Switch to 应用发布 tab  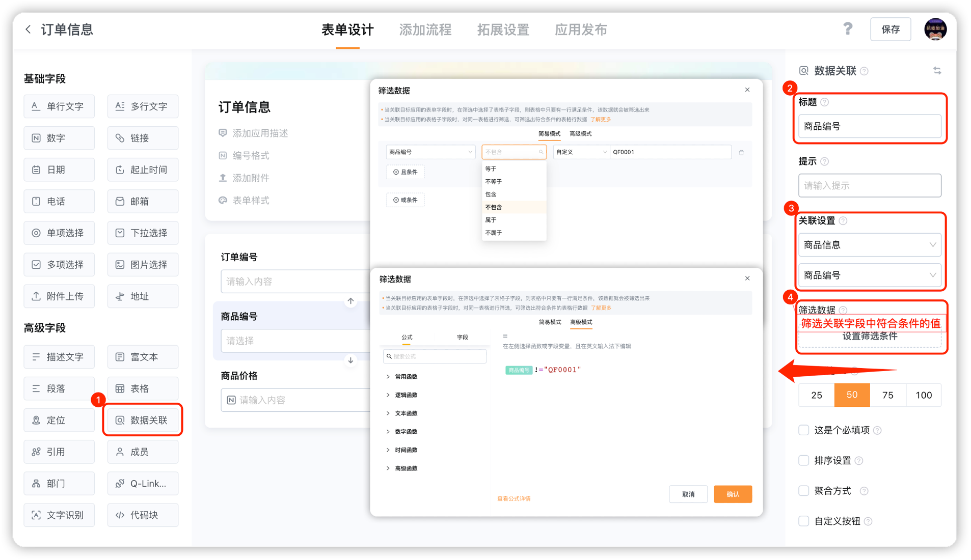[x=581, y=30]
